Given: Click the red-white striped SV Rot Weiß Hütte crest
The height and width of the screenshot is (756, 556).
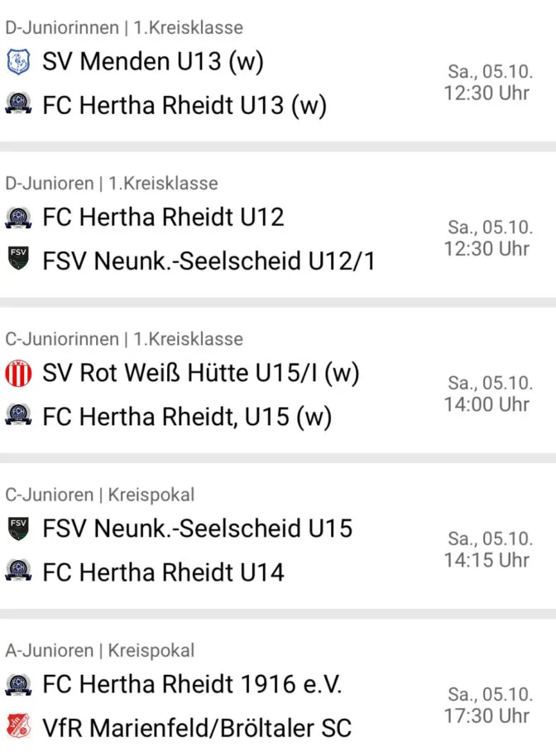Looking at the screenshot, I should coord(18,373).
